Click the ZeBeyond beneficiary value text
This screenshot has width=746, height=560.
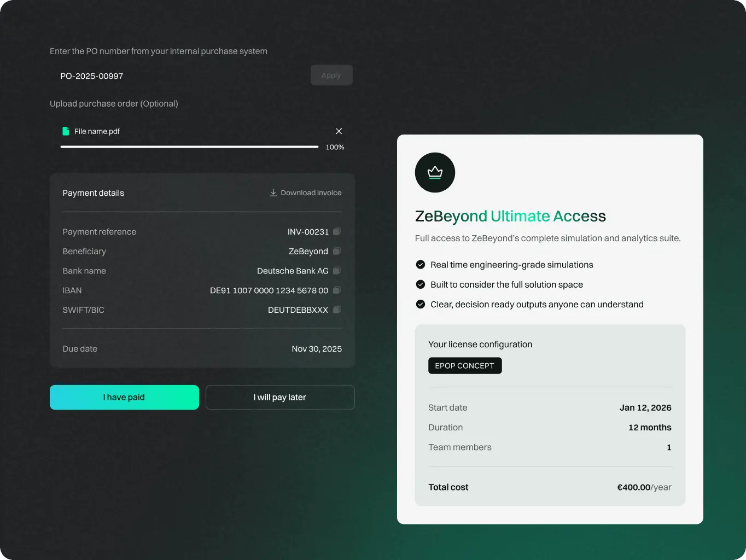[x=308, y=252]
